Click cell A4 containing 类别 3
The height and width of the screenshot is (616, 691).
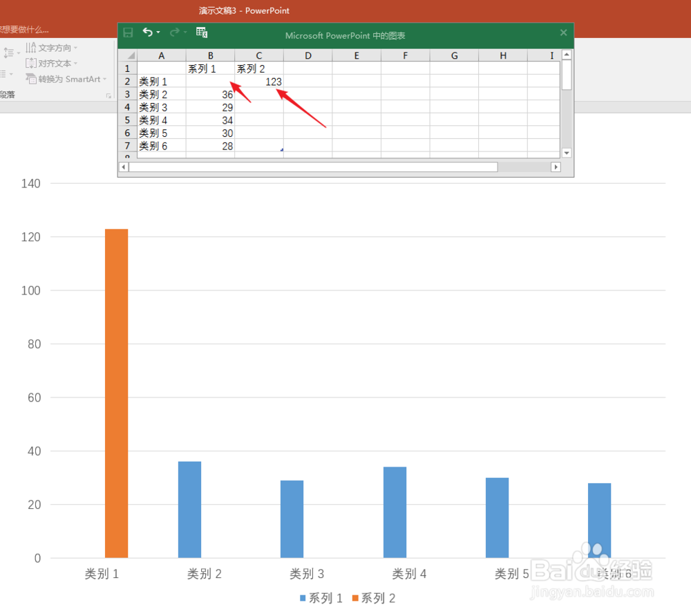tap(161, 107)
